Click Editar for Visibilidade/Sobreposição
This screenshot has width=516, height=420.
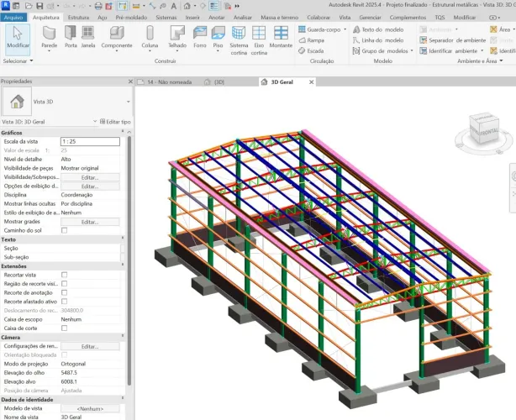click(90, 177)
